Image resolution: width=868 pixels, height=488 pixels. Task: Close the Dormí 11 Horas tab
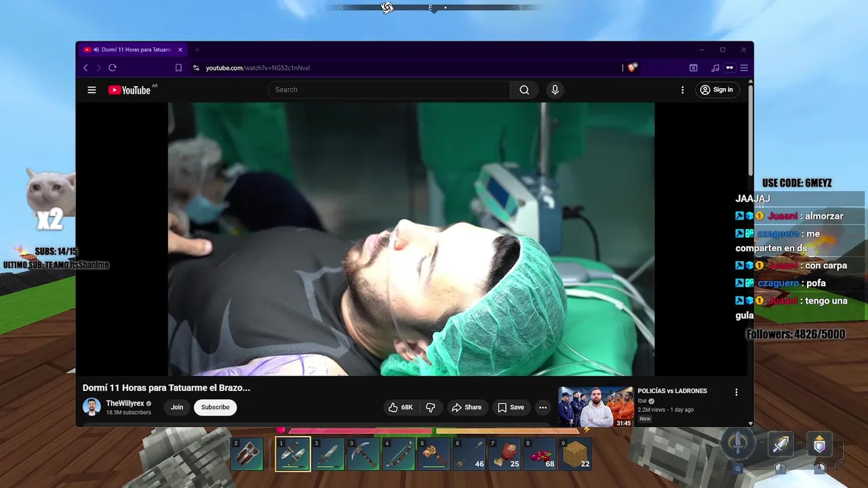[180, 49]
